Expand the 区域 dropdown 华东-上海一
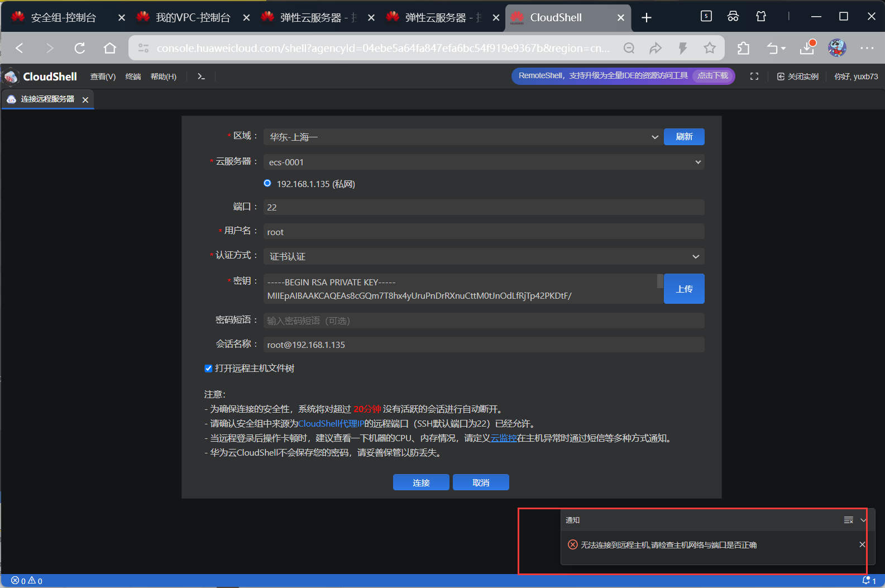The height and width of the screenshot is (588, 885). coord(463,137)
